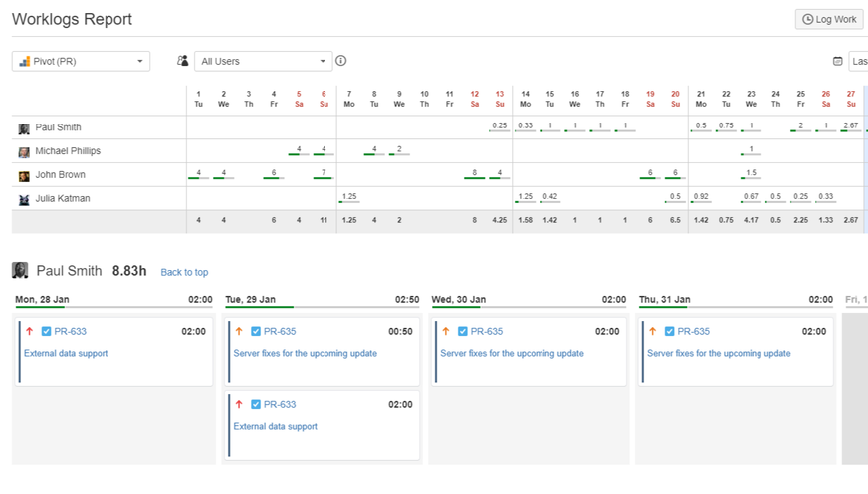
Task: Open PR-635 issue on Tue, 29 Jan
Action: pos(280,332)
